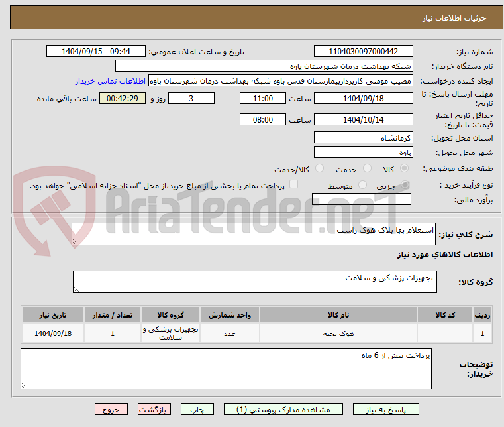Viewport: 504px width, 427px height.
Task: Click the شماره نیاز number field
Action: (363, 52)
